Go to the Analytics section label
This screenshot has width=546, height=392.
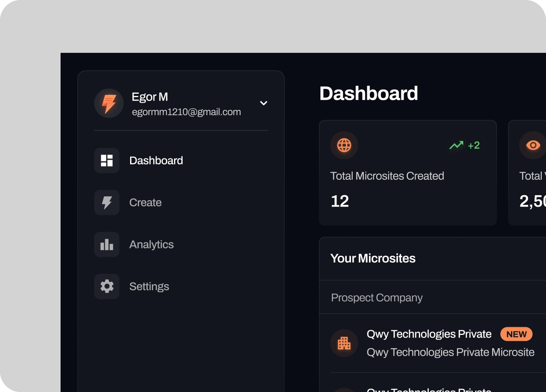(151, 245)
